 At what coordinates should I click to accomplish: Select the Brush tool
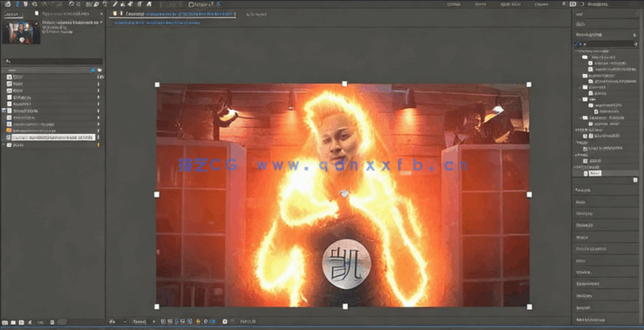pos(115,4)
